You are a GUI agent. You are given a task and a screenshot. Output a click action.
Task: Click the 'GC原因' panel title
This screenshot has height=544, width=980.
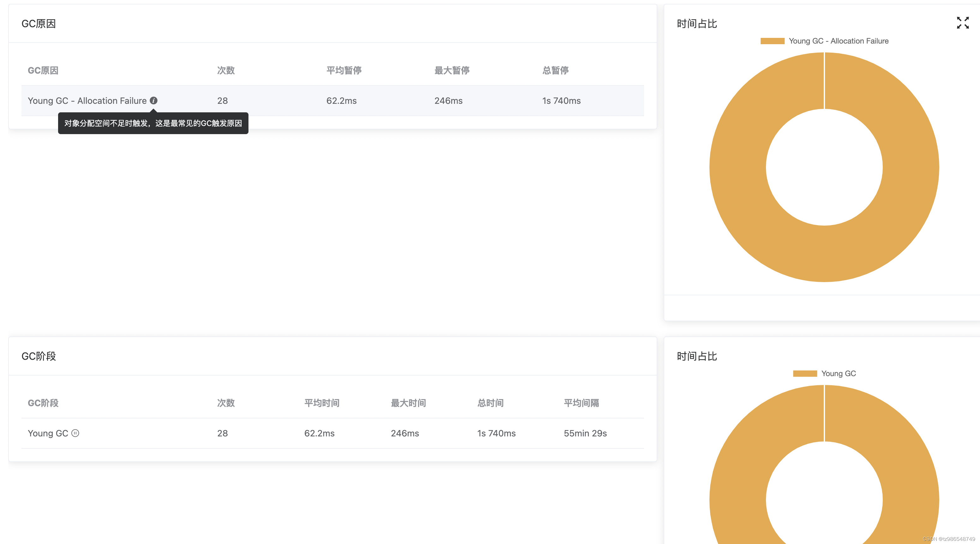click(39, 24)
